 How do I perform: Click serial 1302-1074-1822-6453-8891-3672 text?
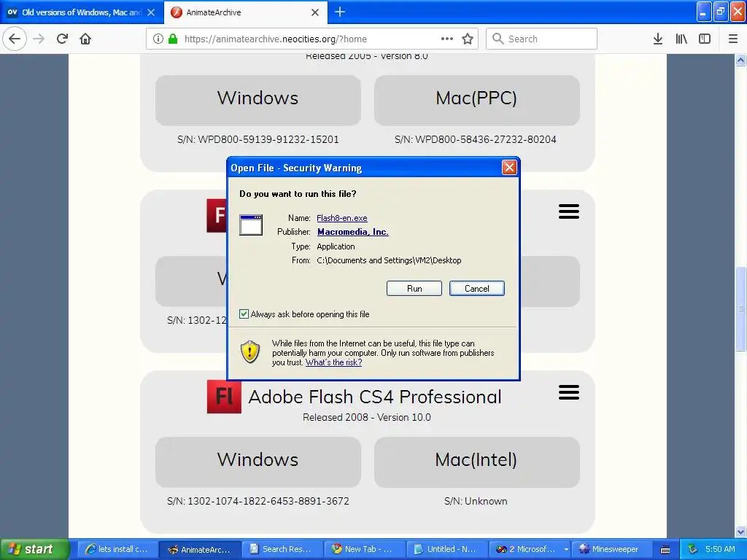point(258,501)
